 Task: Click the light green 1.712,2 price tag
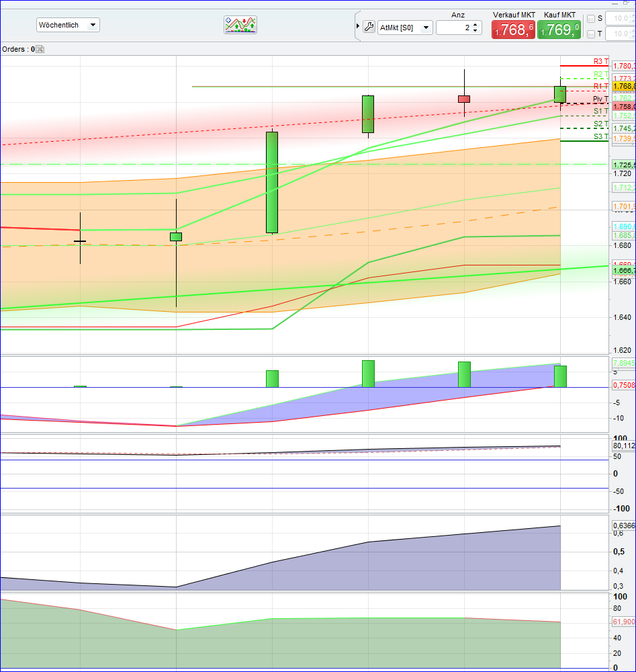(x=624, y=187)
